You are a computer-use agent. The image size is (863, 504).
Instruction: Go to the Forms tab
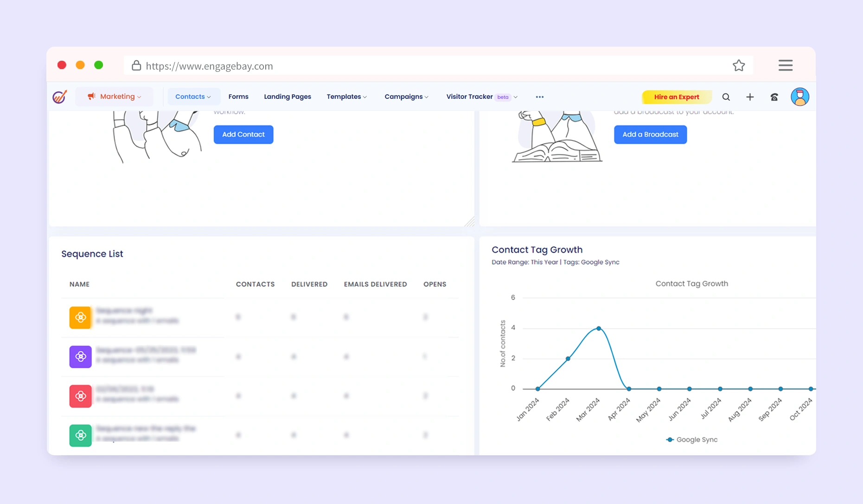click(238, 96)
